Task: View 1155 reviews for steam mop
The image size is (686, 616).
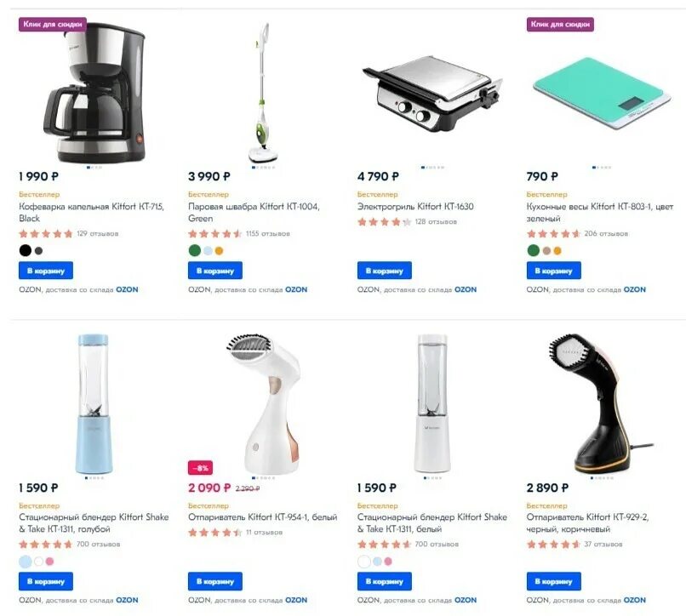Action: [x=268, y=234]
